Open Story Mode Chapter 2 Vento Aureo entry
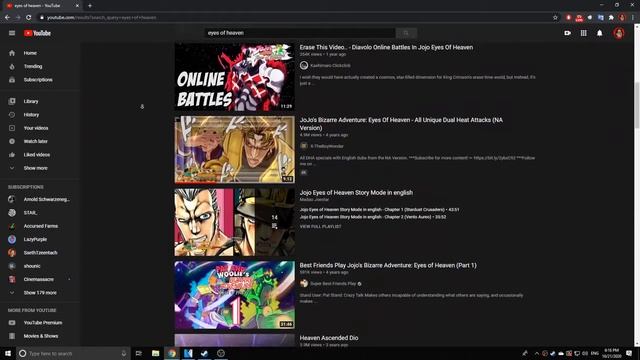The width and height of the screenshot is (640, 360). (x=373, y=217)
